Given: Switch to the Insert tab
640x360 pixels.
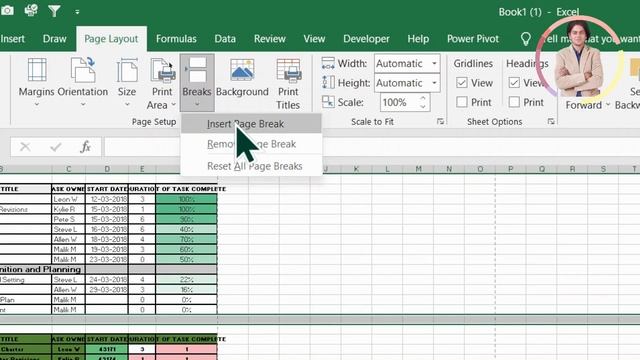Looking at the screenshot, I should point(13,39).
